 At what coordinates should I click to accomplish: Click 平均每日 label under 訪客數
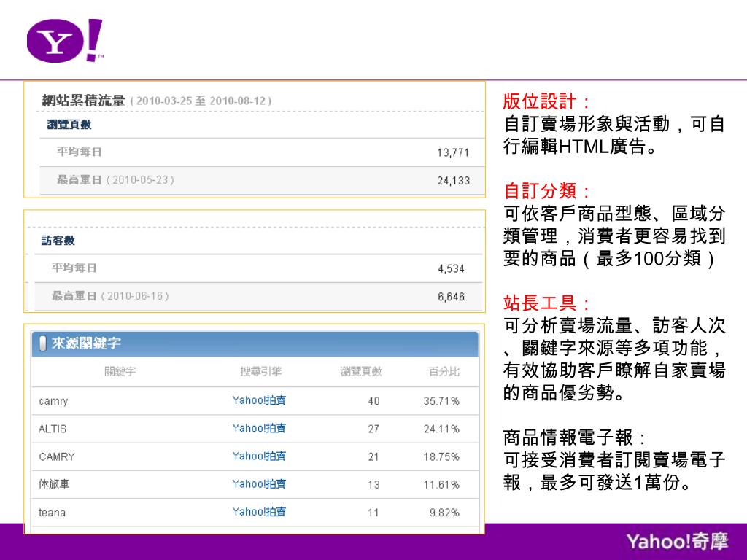74,268
